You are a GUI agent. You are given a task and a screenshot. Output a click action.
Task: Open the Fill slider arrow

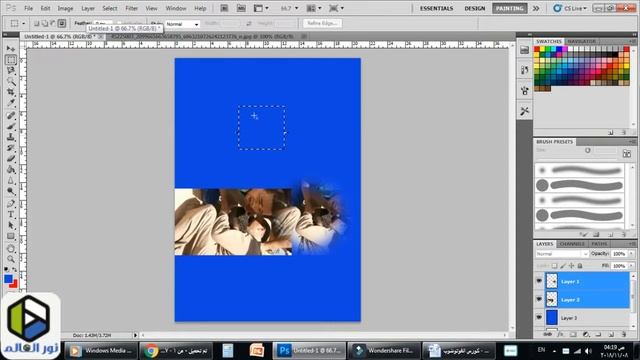click(x=631, y=266)
